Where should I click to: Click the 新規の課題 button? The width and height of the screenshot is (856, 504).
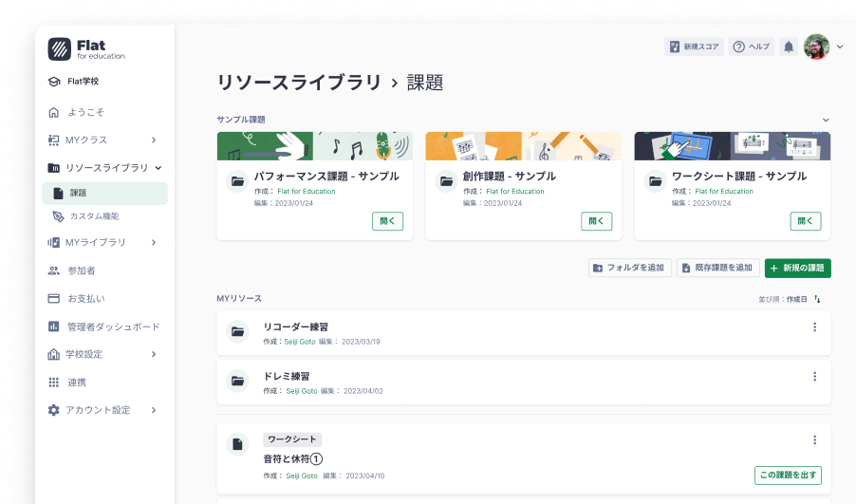pos(797,268)
